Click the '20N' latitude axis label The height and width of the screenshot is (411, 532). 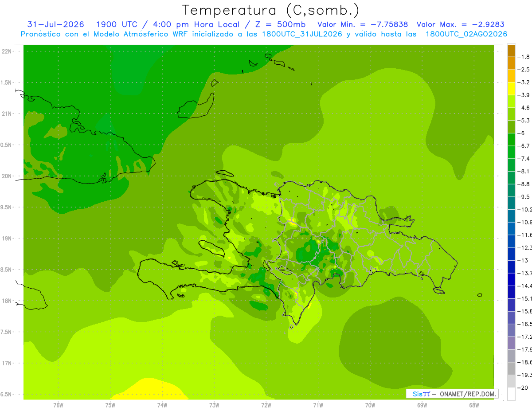click(x=7, y=176)
